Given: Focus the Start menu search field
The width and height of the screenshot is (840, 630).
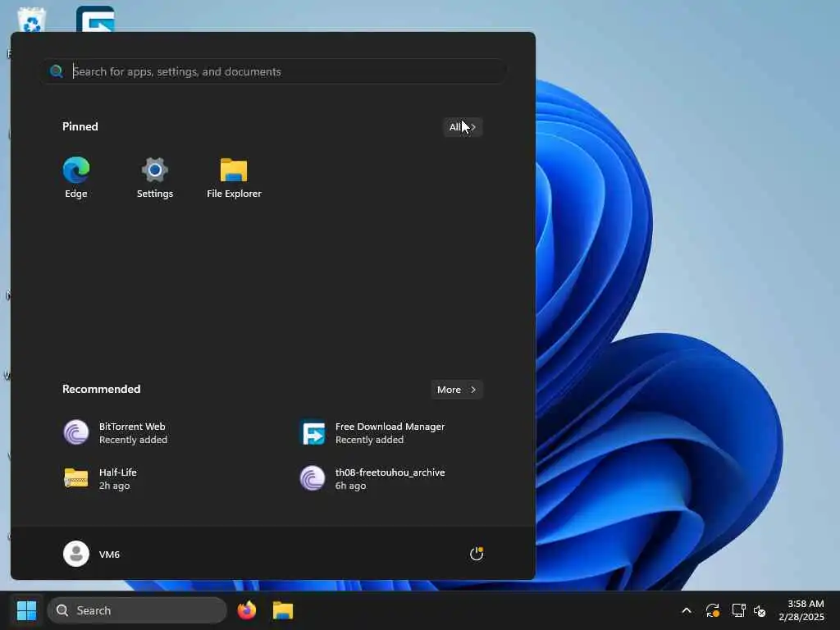Looking at the screenshot, I should coord(274,71).
